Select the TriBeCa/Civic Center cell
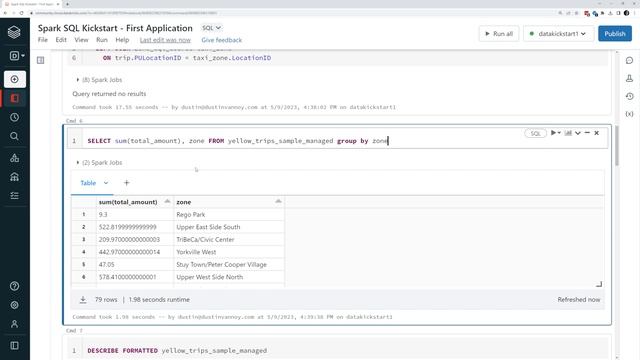The height and width of the screenshot is (360, 640). pos(229,240)
